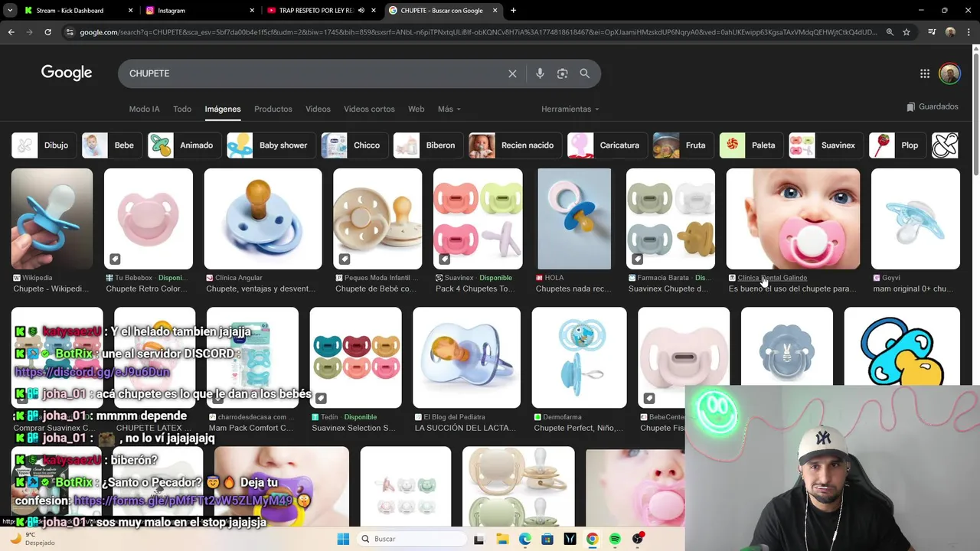Bookmark this page with the star icon
980x551 pixels.
click(x=906, y=32)
